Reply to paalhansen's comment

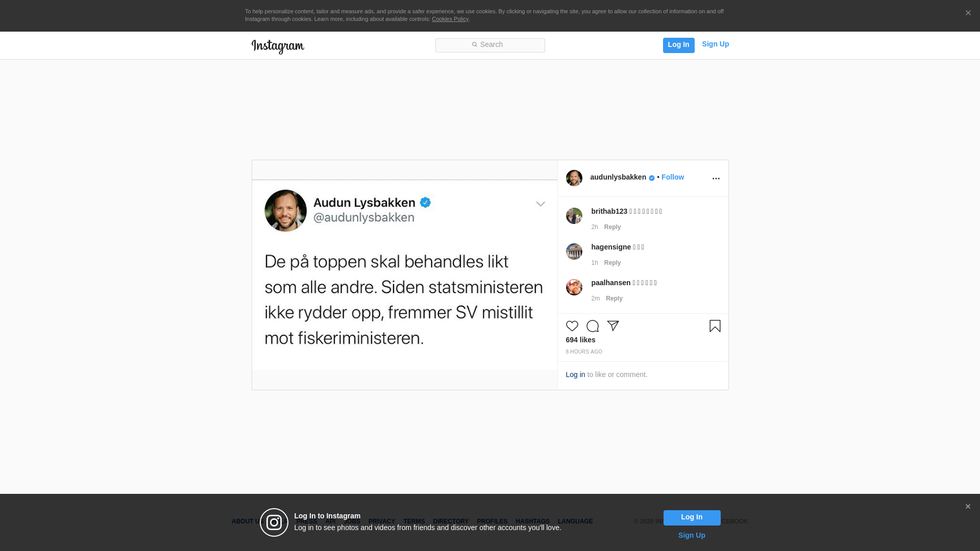(x=614, y=299)
